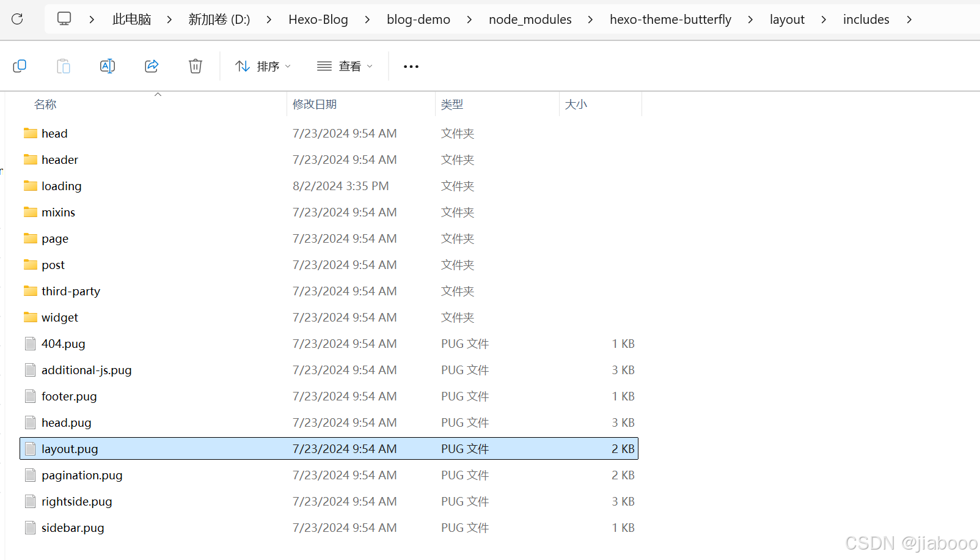Sort by 修改日期 column header

315,105
